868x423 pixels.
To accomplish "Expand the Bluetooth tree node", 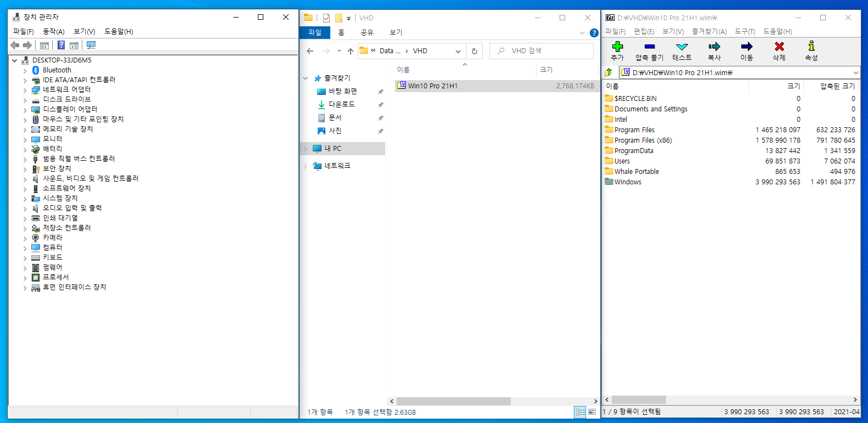I will (x=25, y=70).
